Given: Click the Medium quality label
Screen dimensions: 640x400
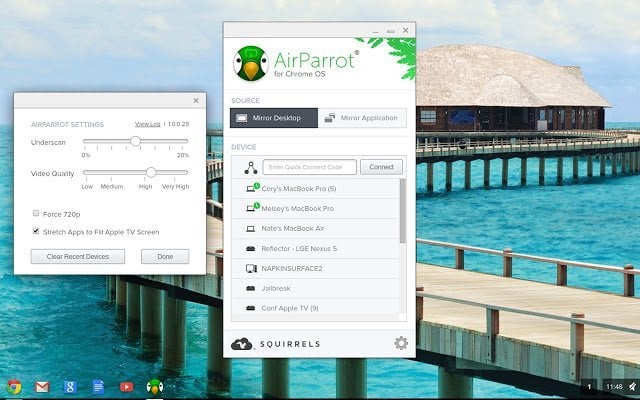Looking at the screenshot, I should click(x=112, y=187).
